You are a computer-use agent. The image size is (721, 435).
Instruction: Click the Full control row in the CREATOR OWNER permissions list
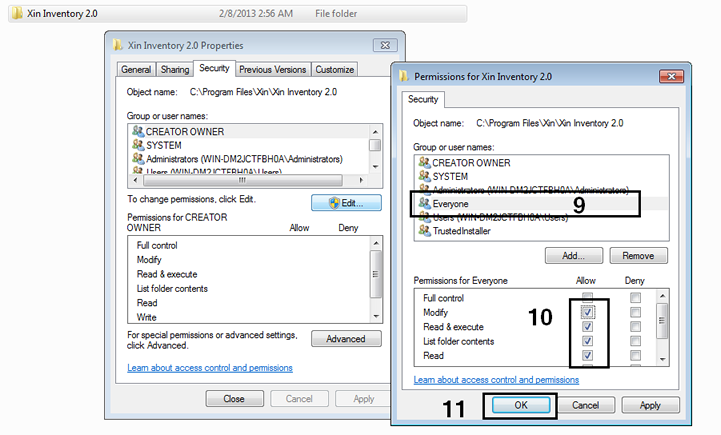pos(248,246)
